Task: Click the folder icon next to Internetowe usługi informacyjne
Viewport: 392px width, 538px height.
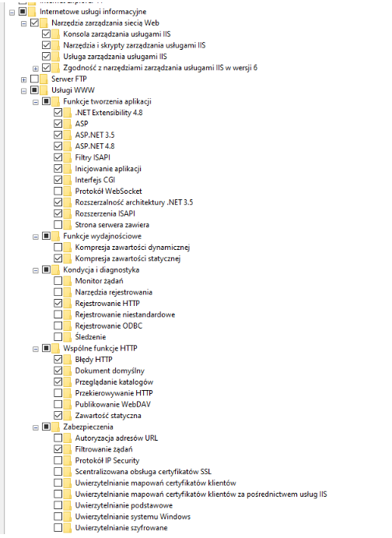Action: point(32,12)
